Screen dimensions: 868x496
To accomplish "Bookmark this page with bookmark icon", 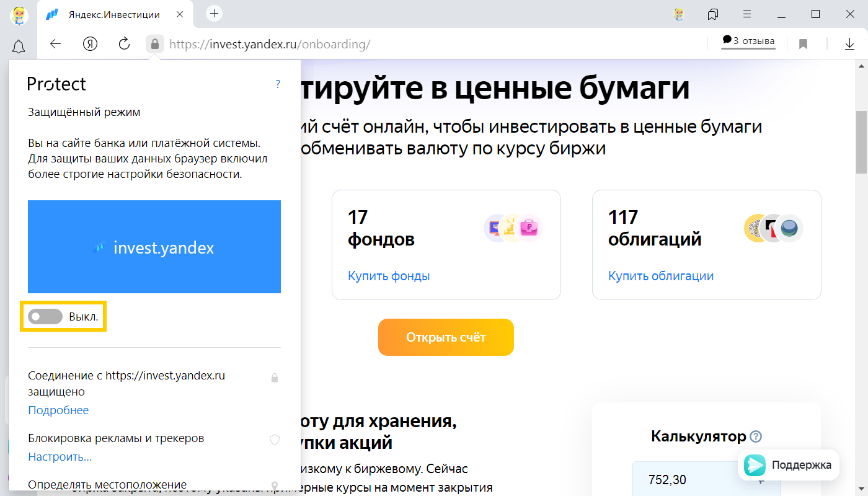I will point(803,44).
